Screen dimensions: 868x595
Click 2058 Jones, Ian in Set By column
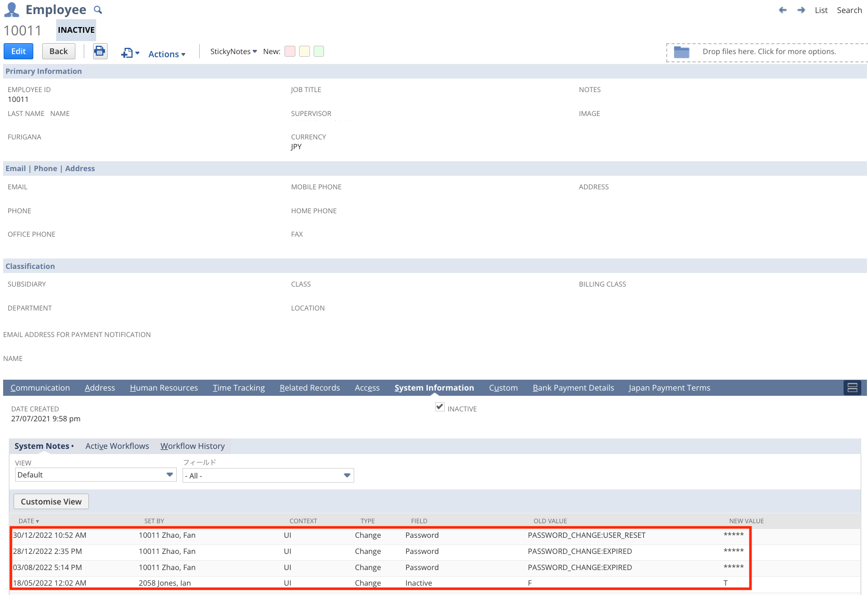click(165, 583)
